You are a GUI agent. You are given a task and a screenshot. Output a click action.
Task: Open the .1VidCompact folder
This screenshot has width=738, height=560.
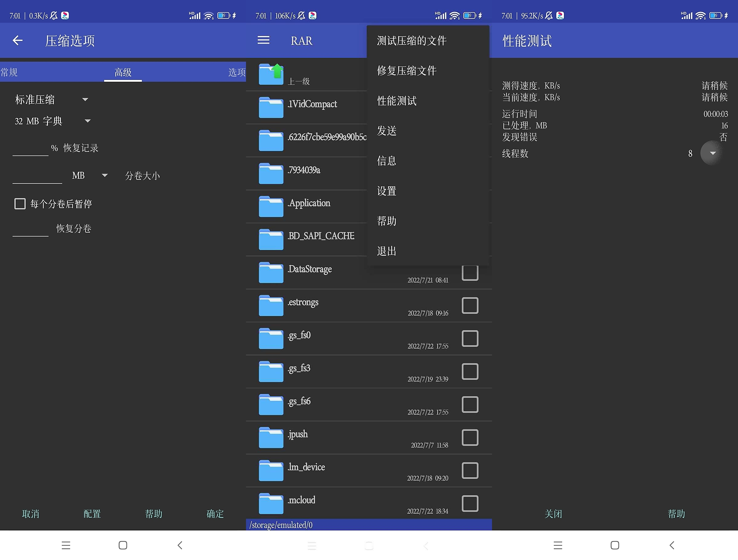click(x=312, y=104)
